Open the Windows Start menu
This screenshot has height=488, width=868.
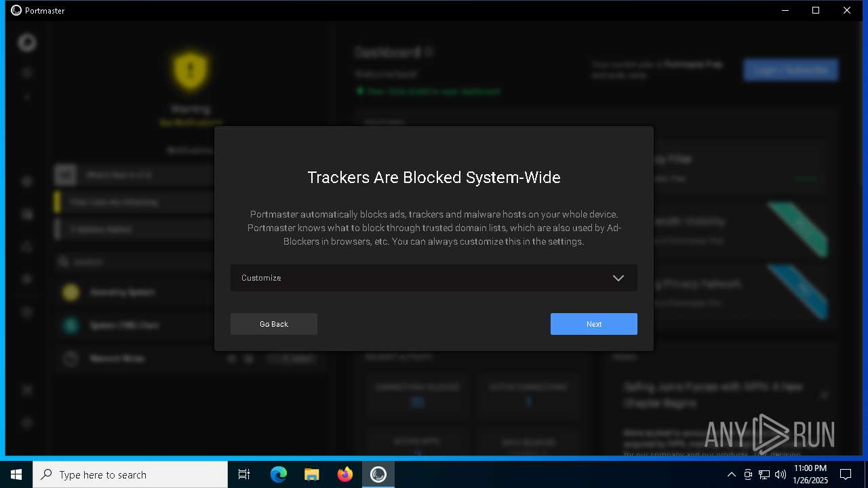point(16,474)
